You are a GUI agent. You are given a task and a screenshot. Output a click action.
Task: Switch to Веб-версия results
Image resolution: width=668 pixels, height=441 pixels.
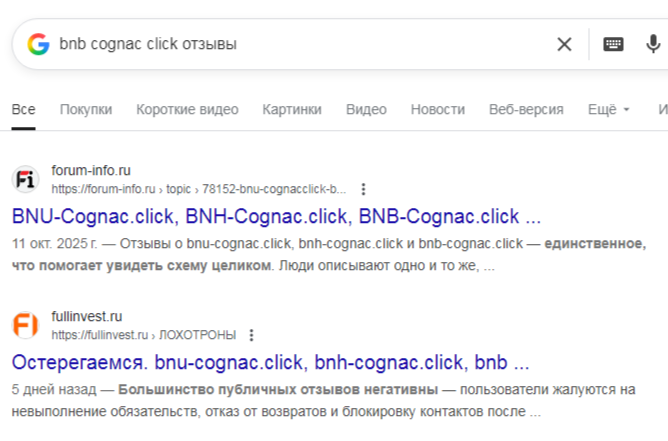click(526, 109)
